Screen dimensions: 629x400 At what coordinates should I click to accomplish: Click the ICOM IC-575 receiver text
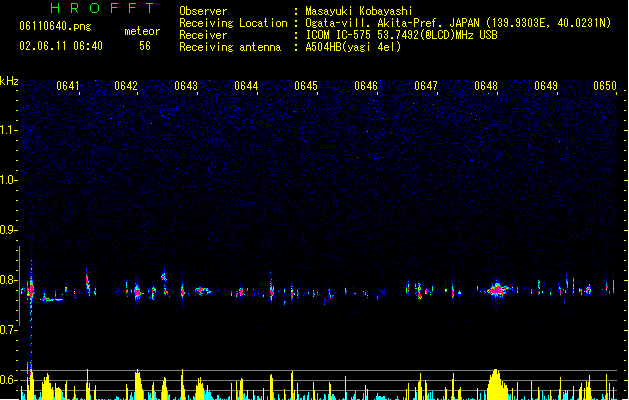click(401, 35)
